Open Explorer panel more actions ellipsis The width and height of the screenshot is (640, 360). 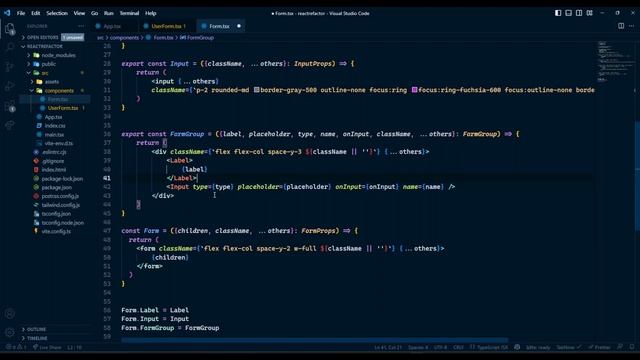(81, 26)
